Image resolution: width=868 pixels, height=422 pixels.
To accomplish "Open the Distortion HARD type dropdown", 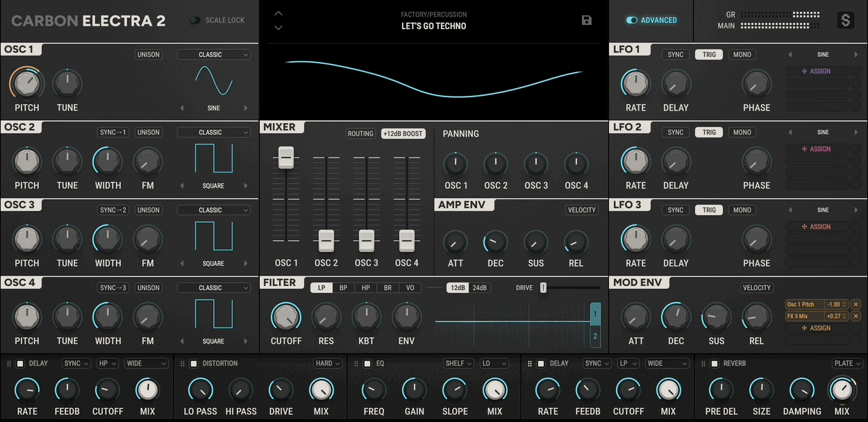I will click(x=328, y=364).
